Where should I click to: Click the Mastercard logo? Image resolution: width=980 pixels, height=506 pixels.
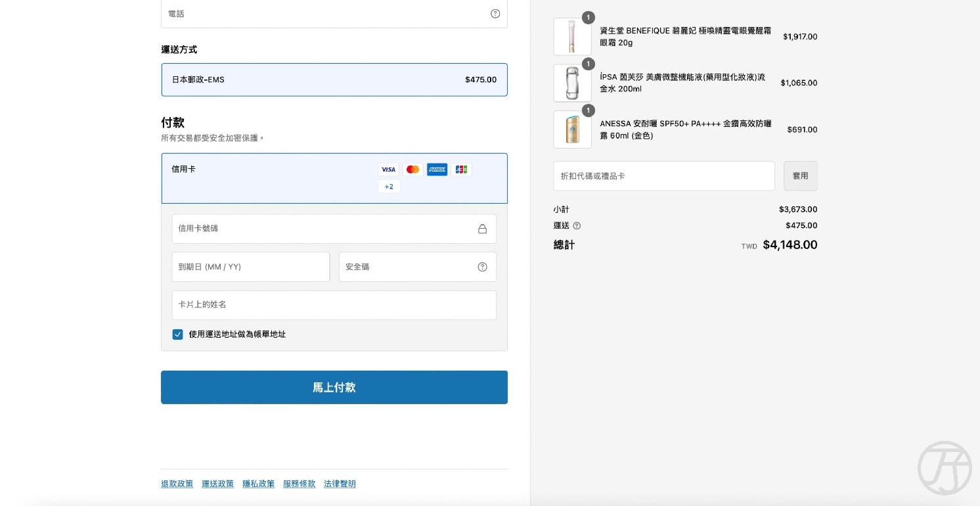[x=412, y=170]
